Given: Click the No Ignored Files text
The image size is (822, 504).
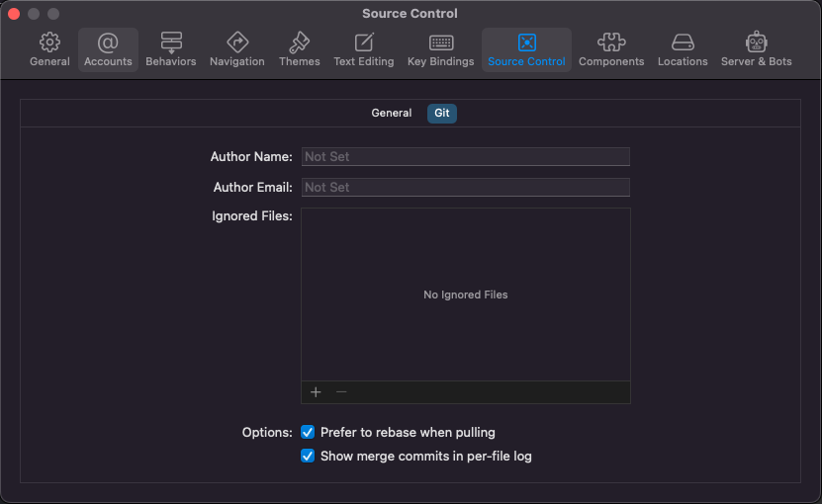Looking at the screenshot, I should [466, 294].
